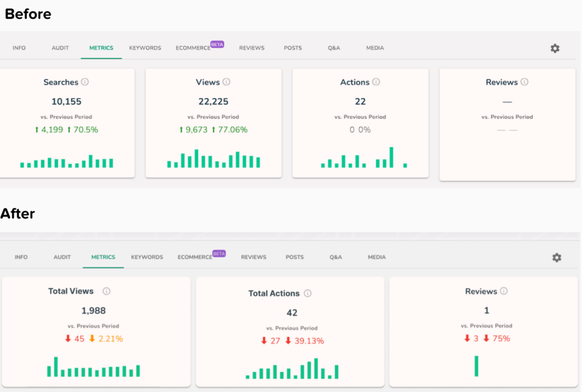Screen dimensions: 582x392
Task: Go to Q&A tab in After section
Action: (335, 257)
